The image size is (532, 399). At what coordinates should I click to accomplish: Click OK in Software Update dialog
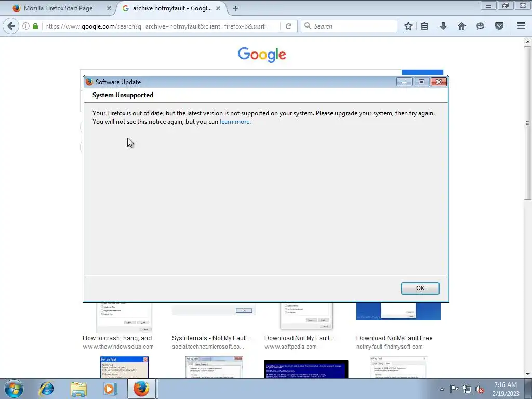(420, 288)
